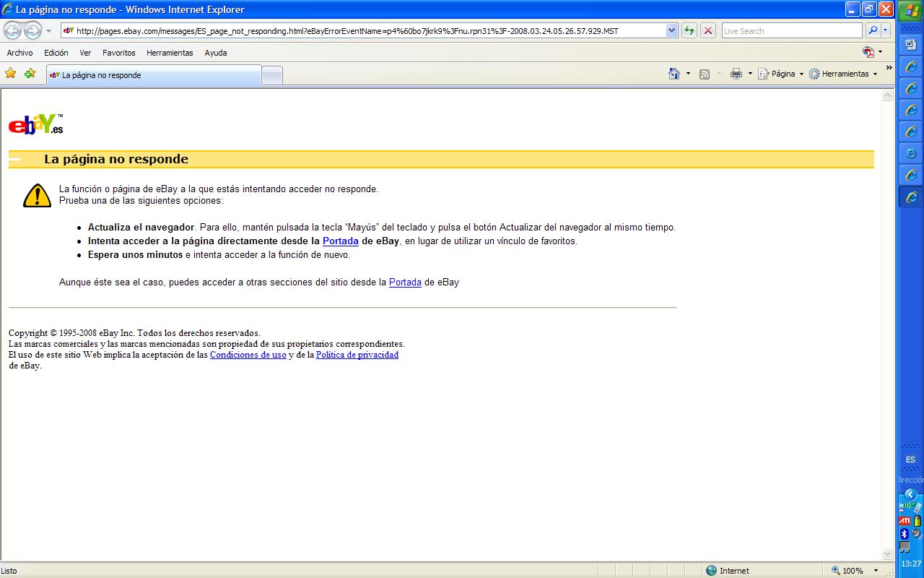Click the green Refresh arrows button
Screen dimensions: 924x578
click(x=689, y=30)
